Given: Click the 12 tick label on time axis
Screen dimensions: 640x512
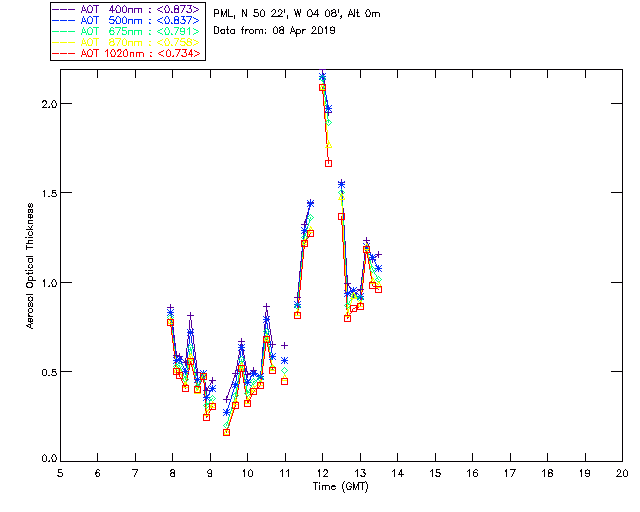Looking at the screenshot, I should pos(322,472).
